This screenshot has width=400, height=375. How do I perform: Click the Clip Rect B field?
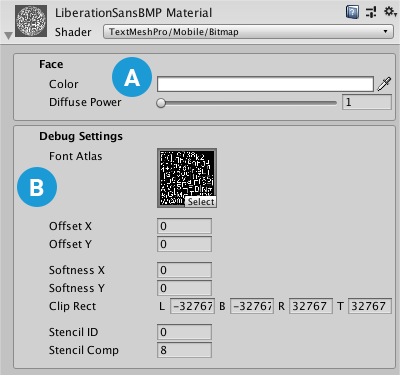(x=252, y=306)
